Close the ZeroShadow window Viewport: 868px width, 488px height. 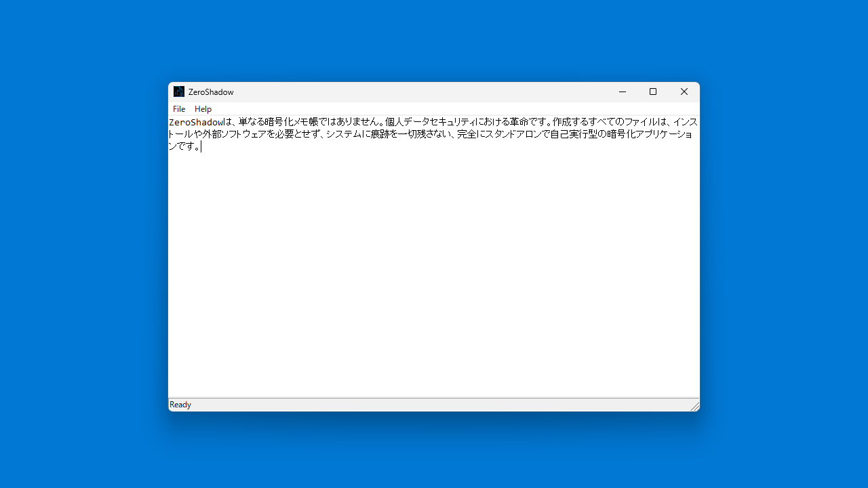coord(684,91)
